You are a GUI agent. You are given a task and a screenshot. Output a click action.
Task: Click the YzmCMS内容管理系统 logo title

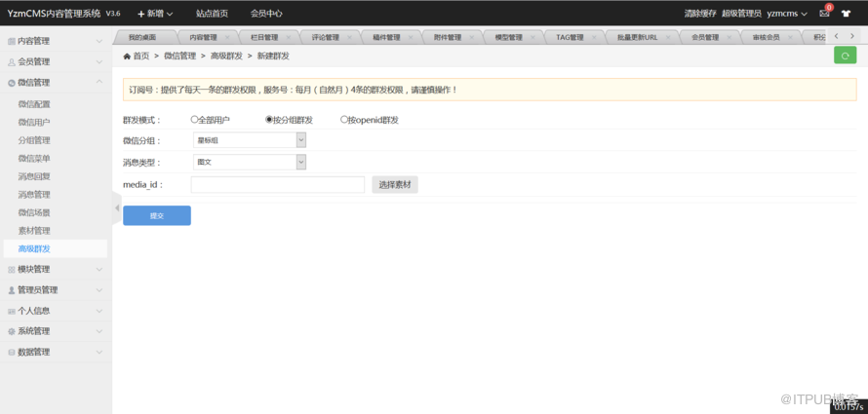55,14
